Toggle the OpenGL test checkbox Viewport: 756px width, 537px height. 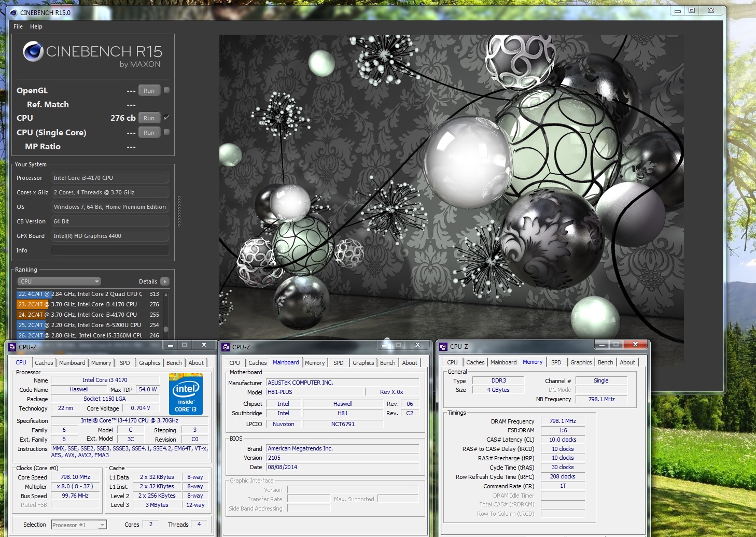point(166,90)
